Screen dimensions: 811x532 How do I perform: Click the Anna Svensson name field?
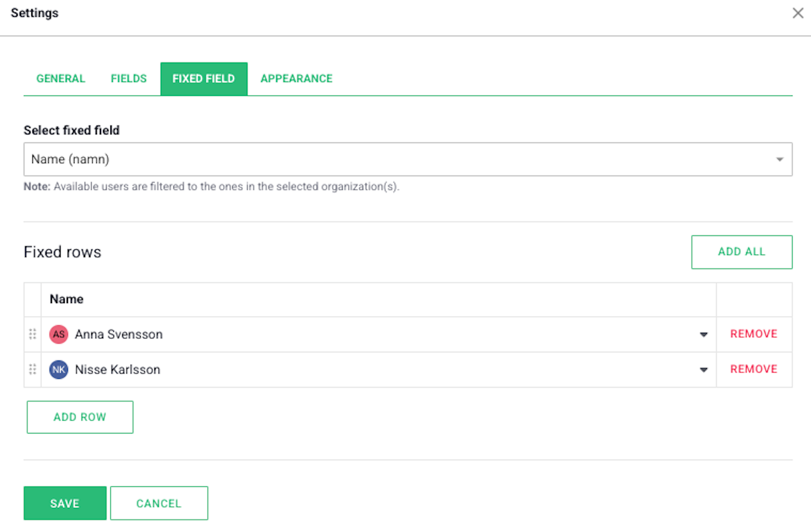tap(379, 334)
